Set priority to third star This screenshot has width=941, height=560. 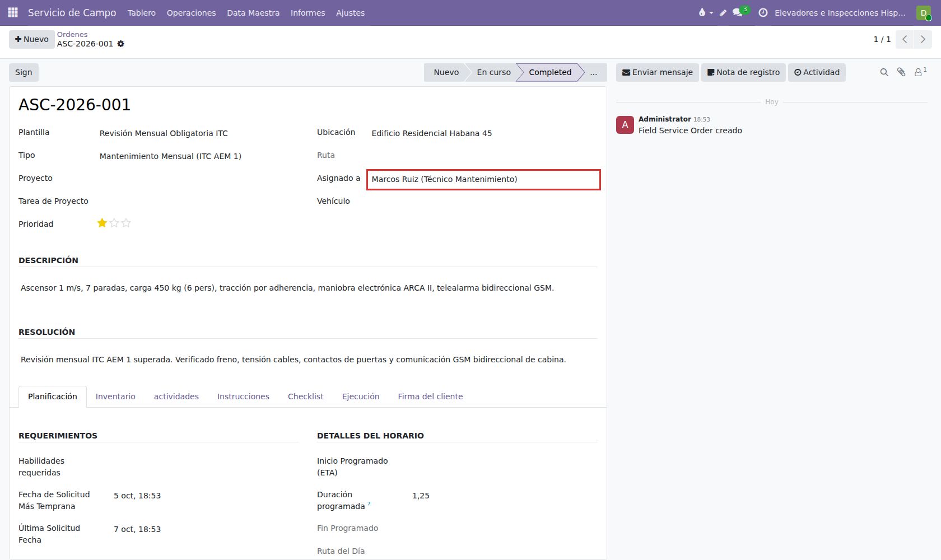pos(126,223)
